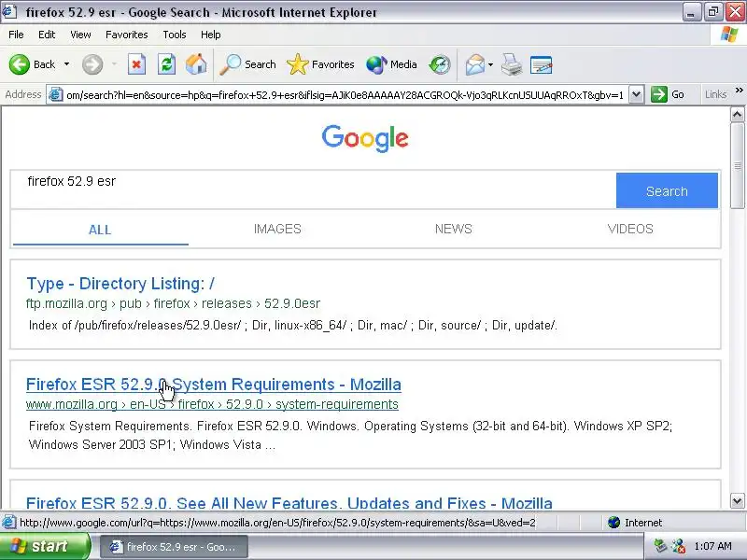Image resolution: width=747 pixels, height=560 pixels.
Task: Click the Index of /pub/firefox snippet text
Action: point(293,325)
